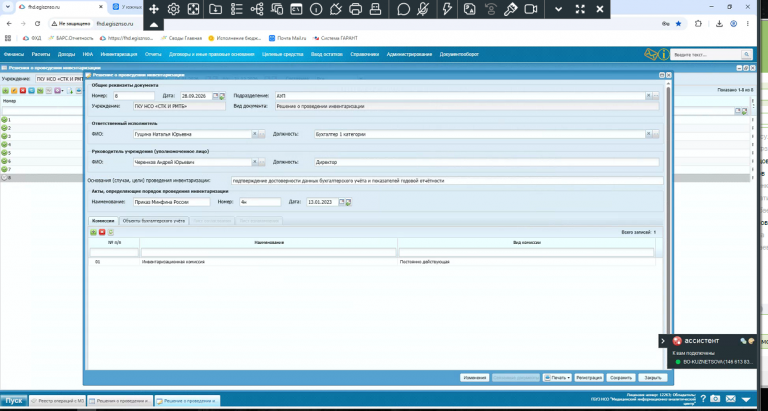The image size is (768, 411).
Task: Click the Регистрация button
Action: [589, 378]
